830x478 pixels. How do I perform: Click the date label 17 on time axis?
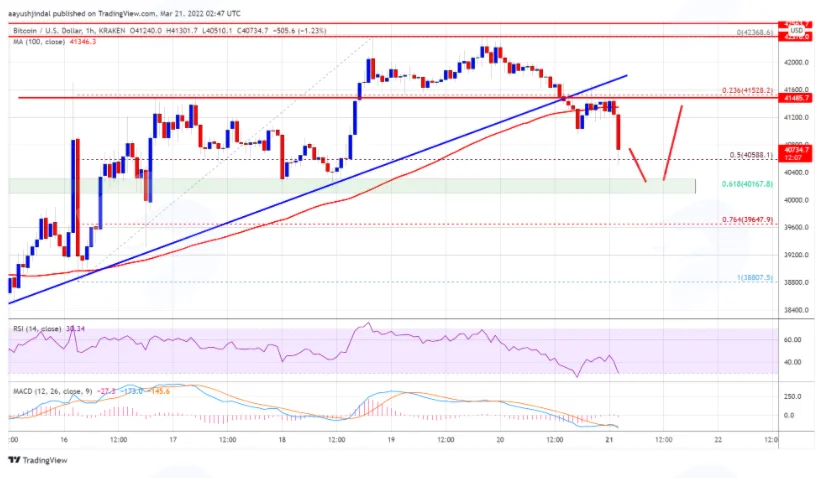click(173, 439)
